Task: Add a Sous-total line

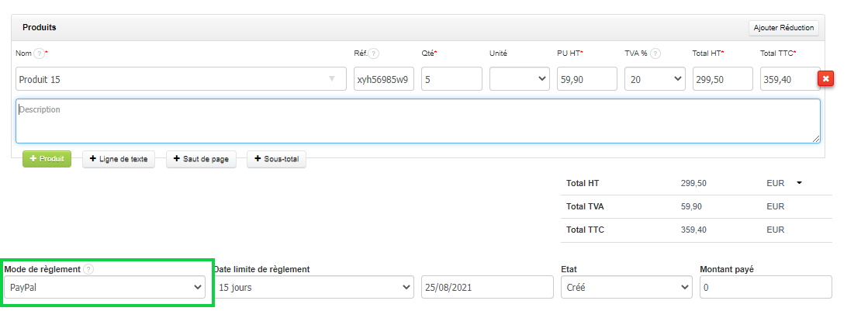Action: pos(276,159)
